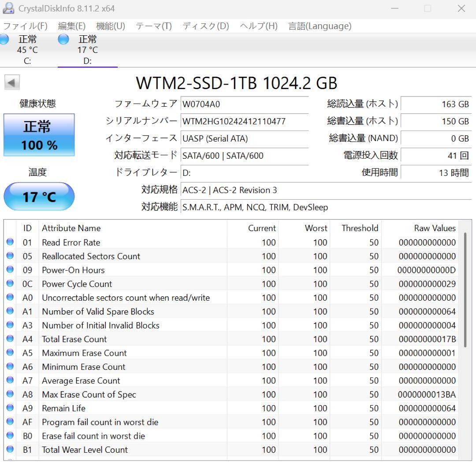
Task: Click the 正常 100 % health status button
Action: tap(39, 135)
